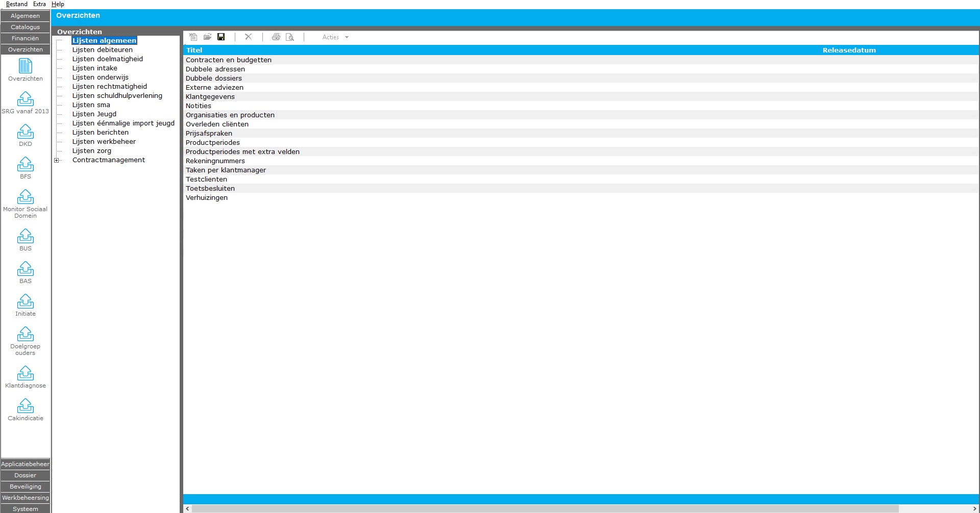Screen dimensions: 980x513
Task: Switch to the Applicatiebeheer section
Action: pos(26,464)
